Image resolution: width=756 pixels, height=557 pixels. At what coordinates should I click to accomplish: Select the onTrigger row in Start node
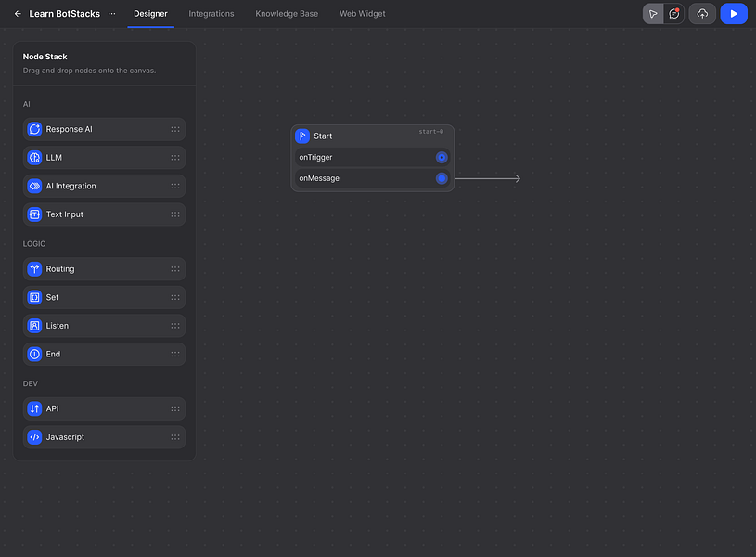pos(372,157)
